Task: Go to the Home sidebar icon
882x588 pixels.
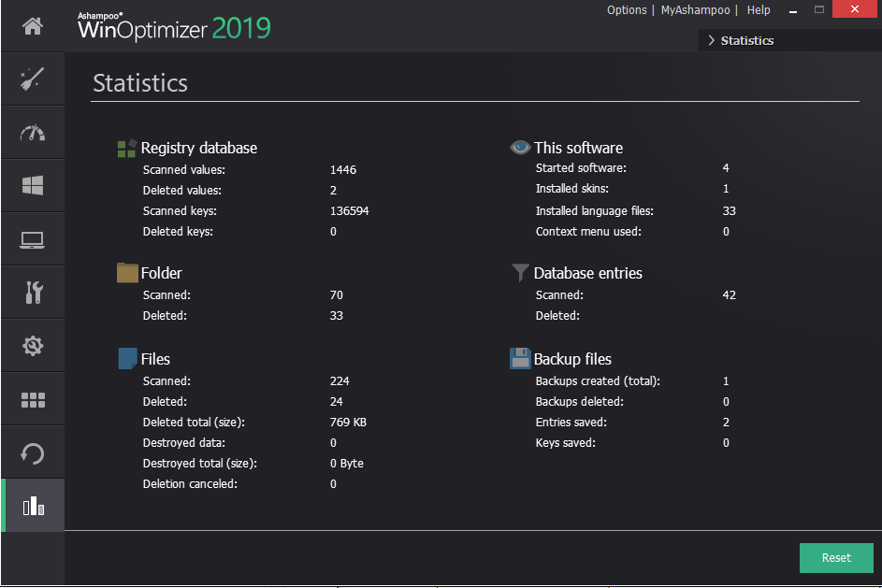Action: pos(33,26)
